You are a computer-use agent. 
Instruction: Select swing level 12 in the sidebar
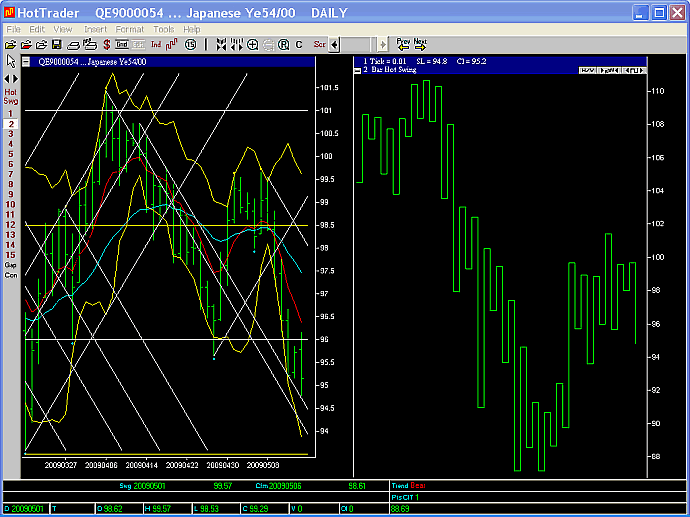[11, 225]
